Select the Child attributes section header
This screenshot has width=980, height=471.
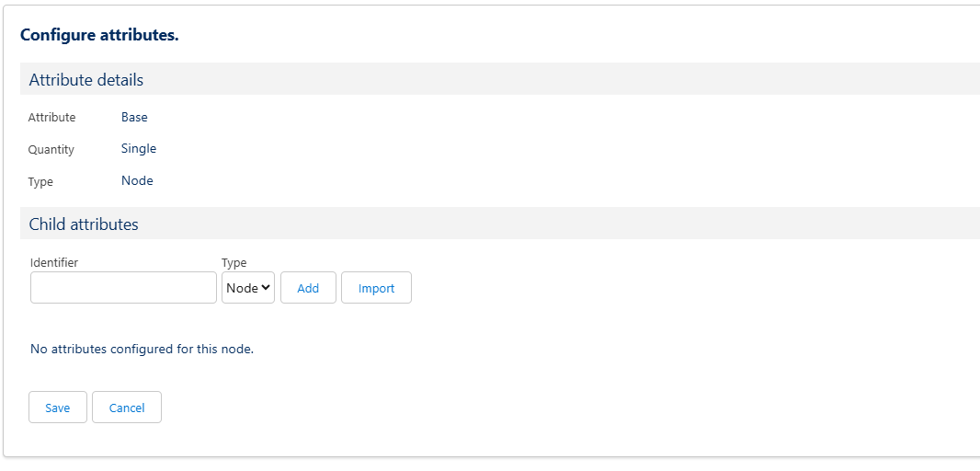pos(84,224)
